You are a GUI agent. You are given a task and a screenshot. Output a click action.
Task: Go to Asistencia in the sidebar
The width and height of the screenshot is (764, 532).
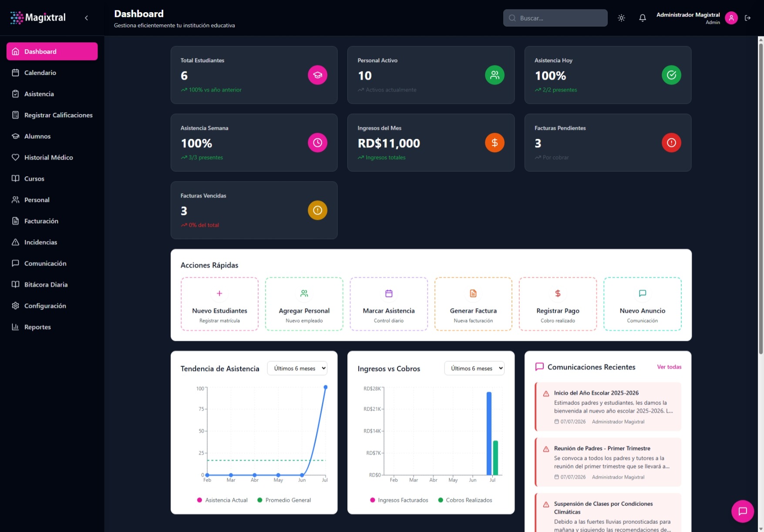pos(52,94)
